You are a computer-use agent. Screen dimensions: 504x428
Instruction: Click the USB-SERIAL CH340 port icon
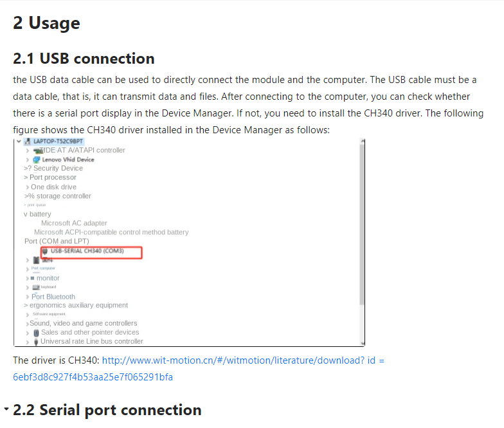click(45, 251)
